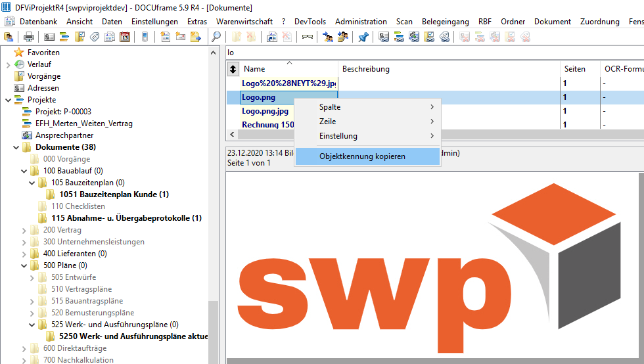Open the Spalte submenu in context menu
Image resolution: width=644 pixels, height=364 pixels.
[x=367, y=107]
